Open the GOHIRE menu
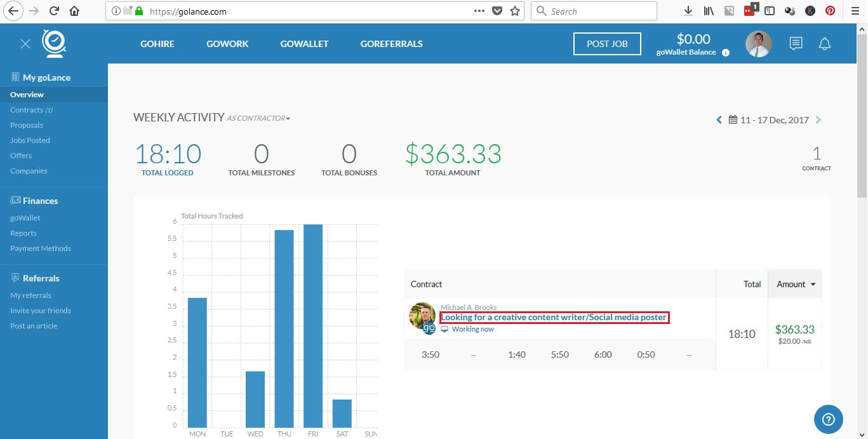Screen dimensions: 868x439 tap(157, 44)
